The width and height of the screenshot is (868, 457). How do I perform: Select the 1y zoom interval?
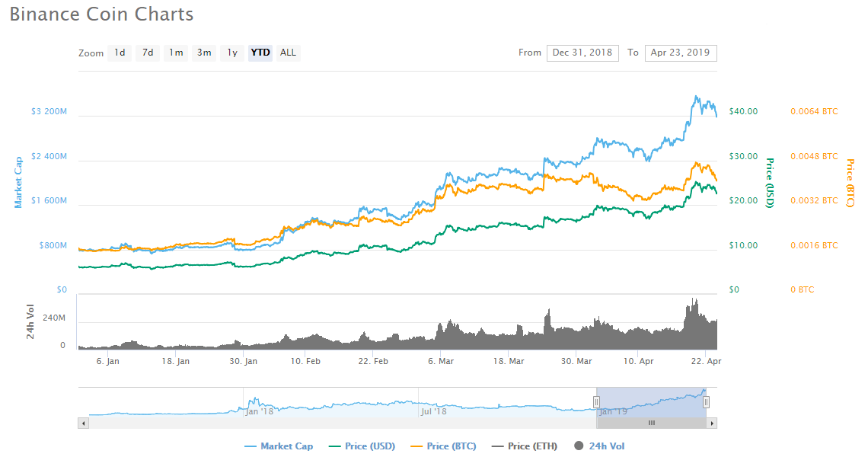[231, 53]
